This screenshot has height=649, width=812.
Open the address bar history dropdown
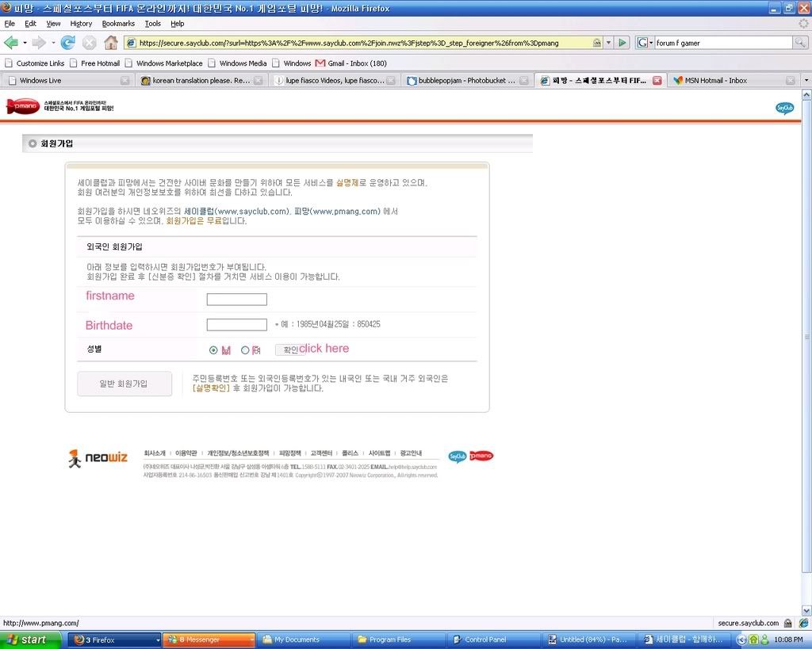tap(608, 42)
